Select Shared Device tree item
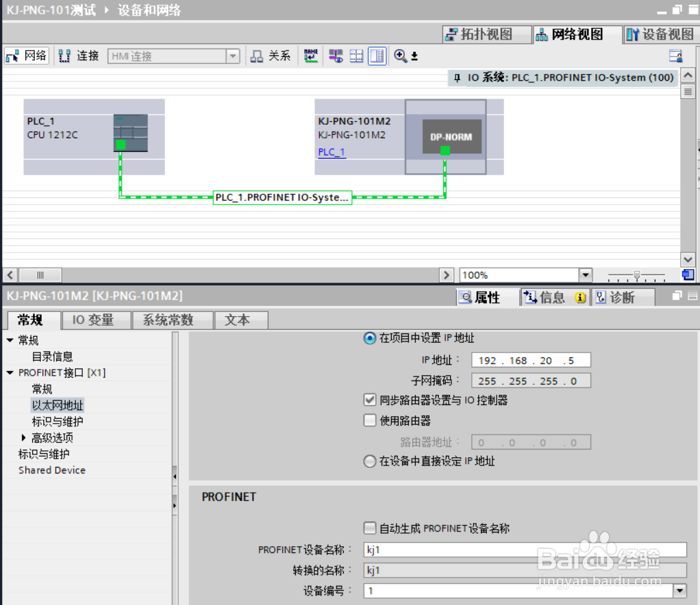The image size is (700, 605). click(x=52, y=470)
